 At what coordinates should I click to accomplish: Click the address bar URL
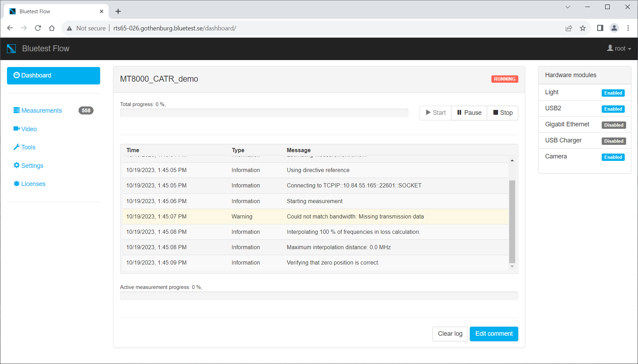coord(175,28)
